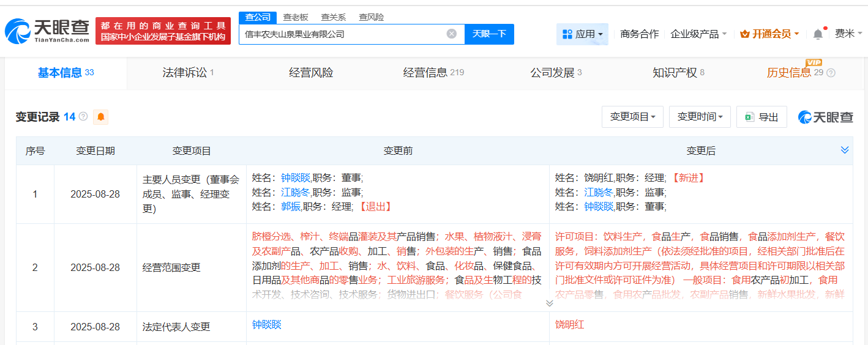Click the 天眼一下 search button
This screenshot has width=868, height=345.
click(489, 34)
